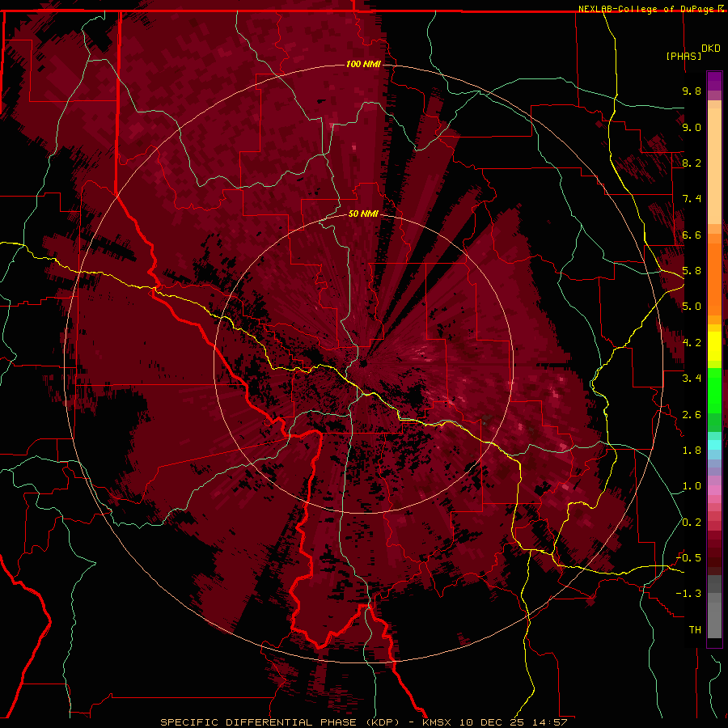Viewport: 728px width, 728px height.
Task: Click the radar site at the rings' center
Action: pos(363,363)
